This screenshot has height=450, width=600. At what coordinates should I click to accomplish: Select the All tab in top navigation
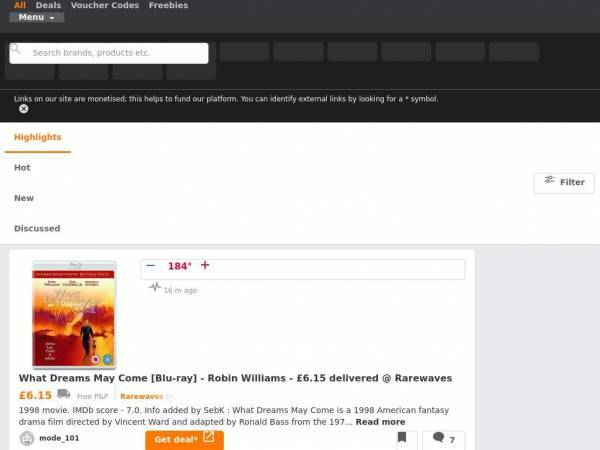pyautogui.click(x=20, y=5)
